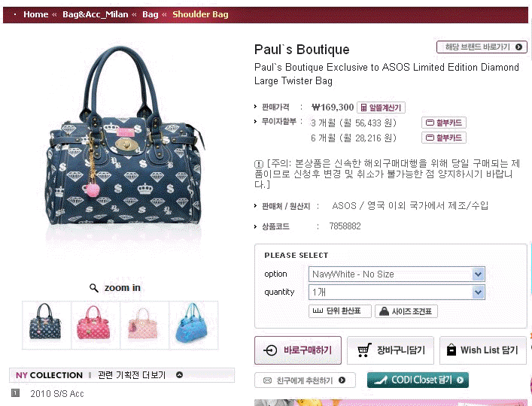Screen dimensions: 532x406
Task: Click the 바로구매하기 arrow-circle icon
Action: (270, 350)
